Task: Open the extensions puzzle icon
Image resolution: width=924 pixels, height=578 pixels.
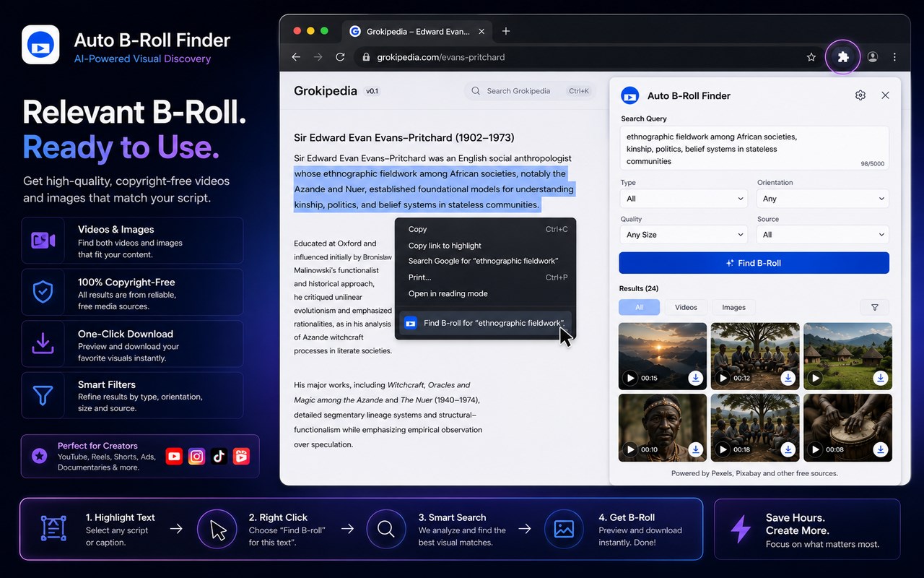Action: click(x=842, y=57)
